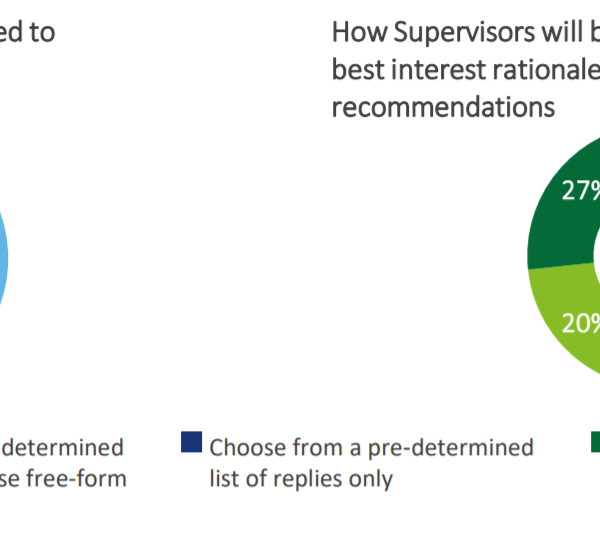600x535 pixels.
Task: Click the 27% data label
Action: (581, 192)
